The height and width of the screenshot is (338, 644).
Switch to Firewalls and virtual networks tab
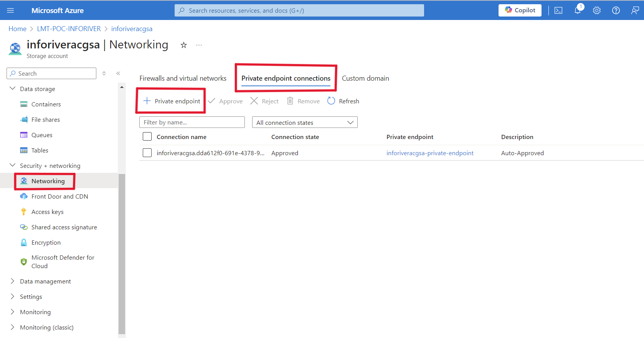pos(183,78)
